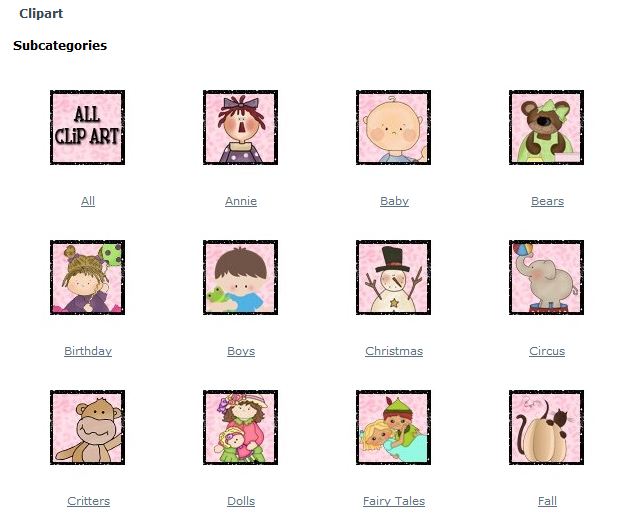Click the All text link
This screenshot has width=643, height=529.
[88, 201]
